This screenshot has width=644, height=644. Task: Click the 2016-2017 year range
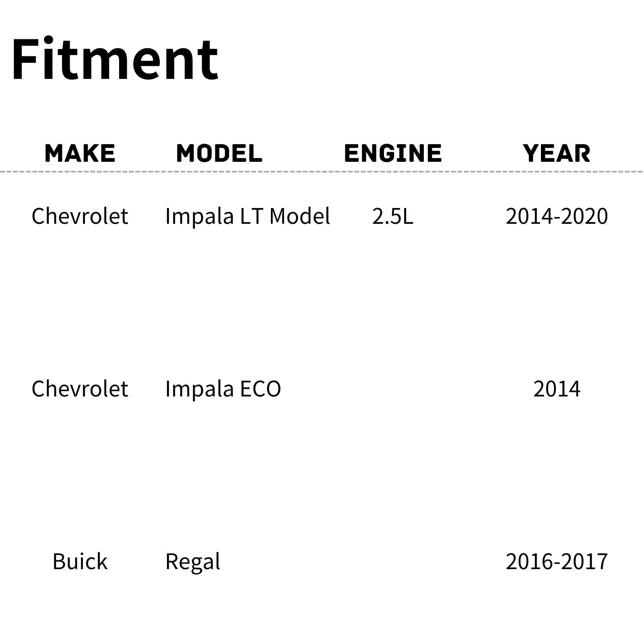coord(557,561)
